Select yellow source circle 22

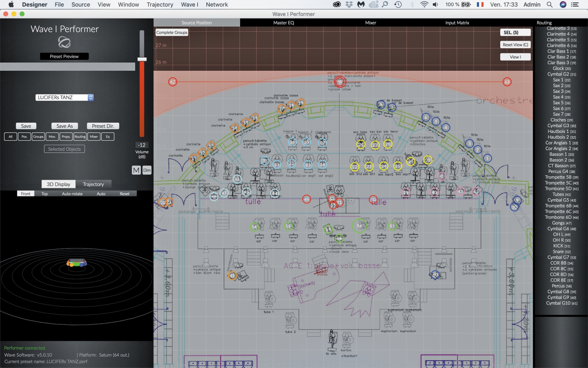354,167
